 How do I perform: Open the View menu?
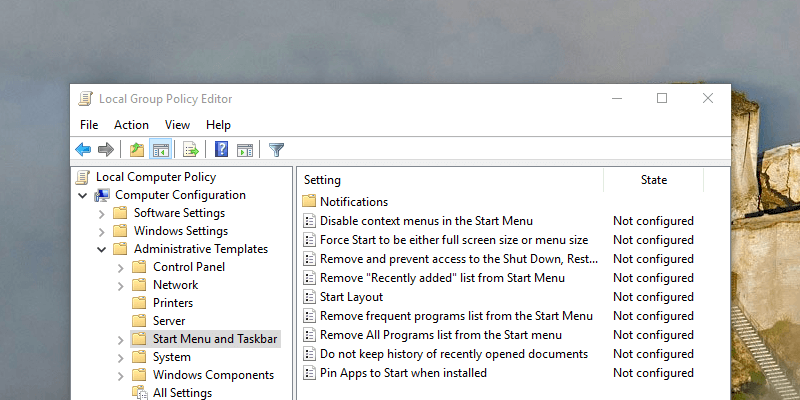(178, 125)
